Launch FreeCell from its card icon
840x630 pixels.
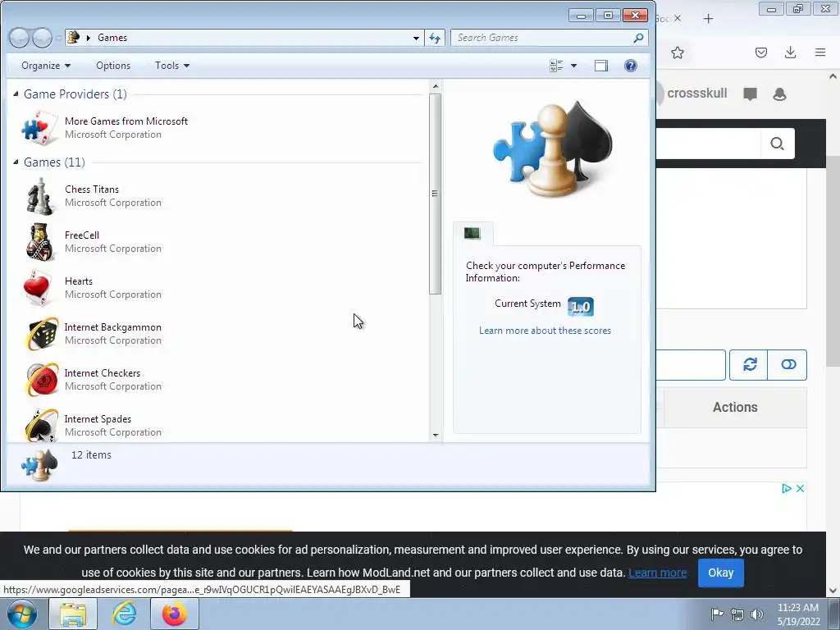click(x=39, y=242)
